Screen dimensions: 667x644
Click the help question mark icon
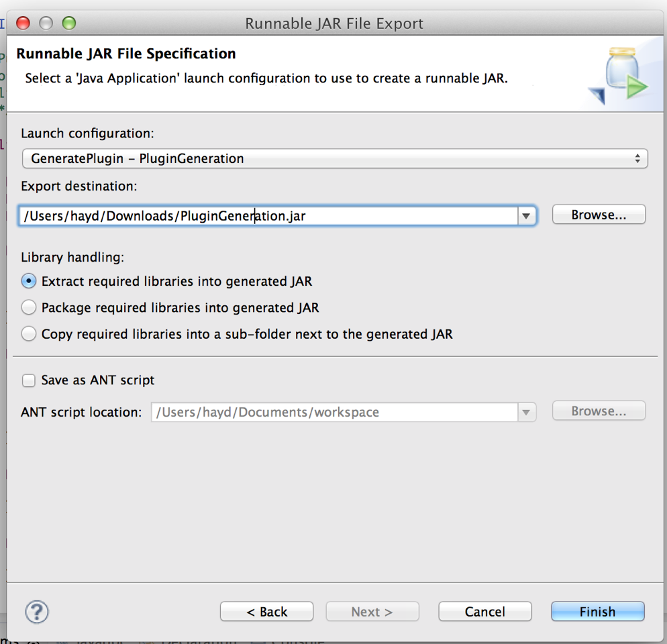point(37,611)
